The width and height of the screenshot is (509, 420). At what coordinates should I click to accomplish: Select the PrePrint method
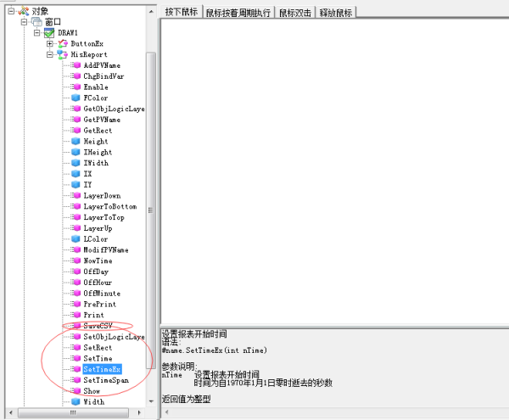99,304
